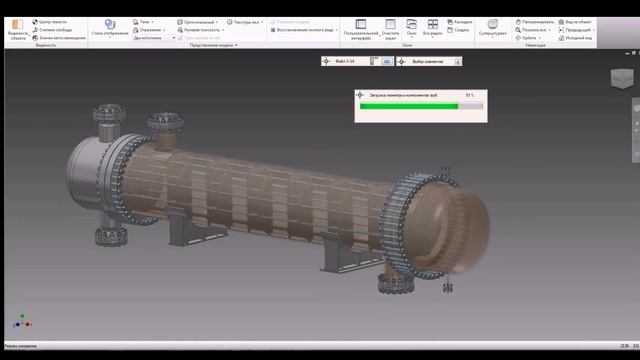
Task: Open the Visual Style (Стиль отображения) button
Action: click(110, 29)
